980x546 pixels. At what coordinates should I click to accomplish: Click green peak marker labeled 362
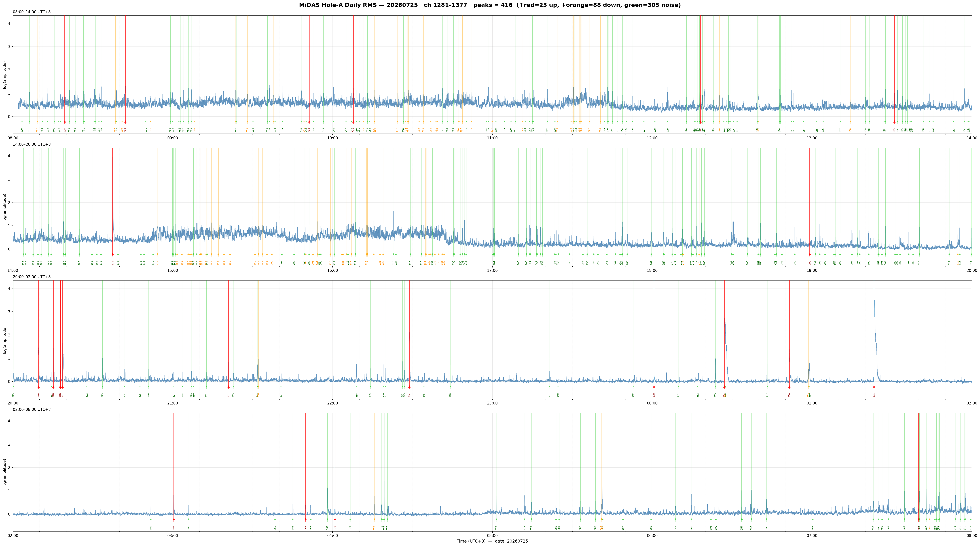pyautogui.click(x=151, y=519)
